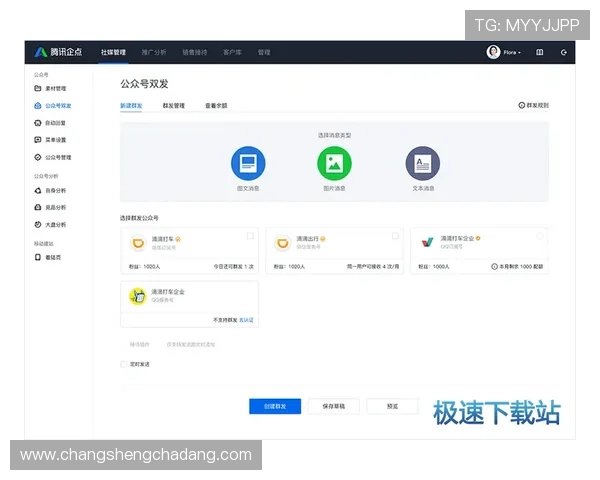Click the 腾讯企点 logo
Screen dimensions: 600x480
click(58, 52)
